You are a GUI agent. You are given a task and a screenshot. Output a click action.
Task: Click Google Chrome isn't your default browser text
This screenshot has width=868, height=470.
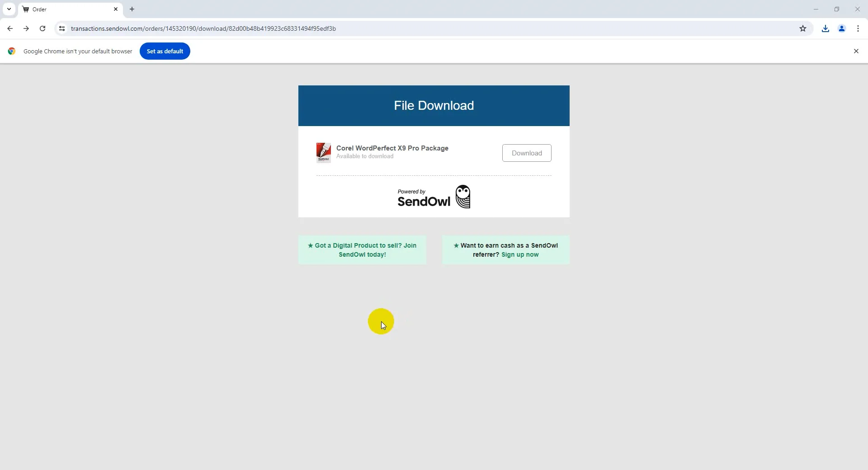(x=78, y=51)
